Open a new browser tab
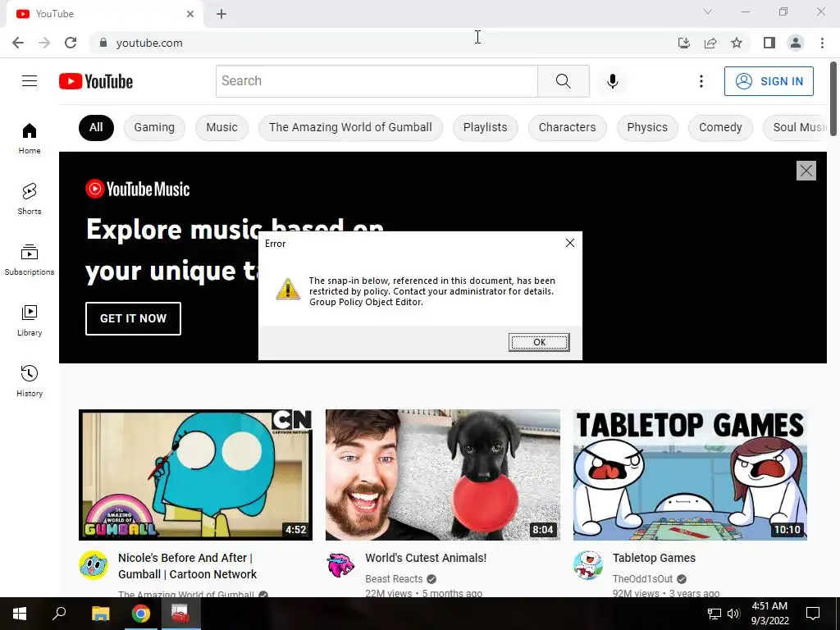The image size is (840, 630). (x=221, y=14)
